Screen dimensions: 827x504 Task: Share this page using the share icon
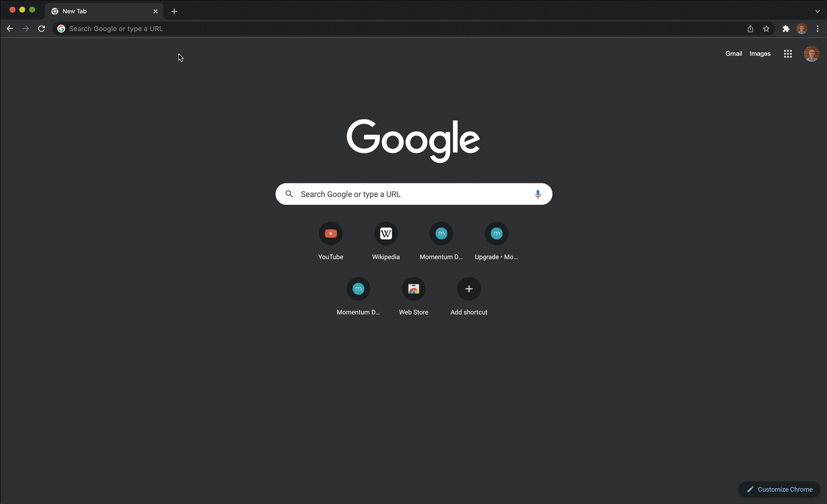point(750,29)
